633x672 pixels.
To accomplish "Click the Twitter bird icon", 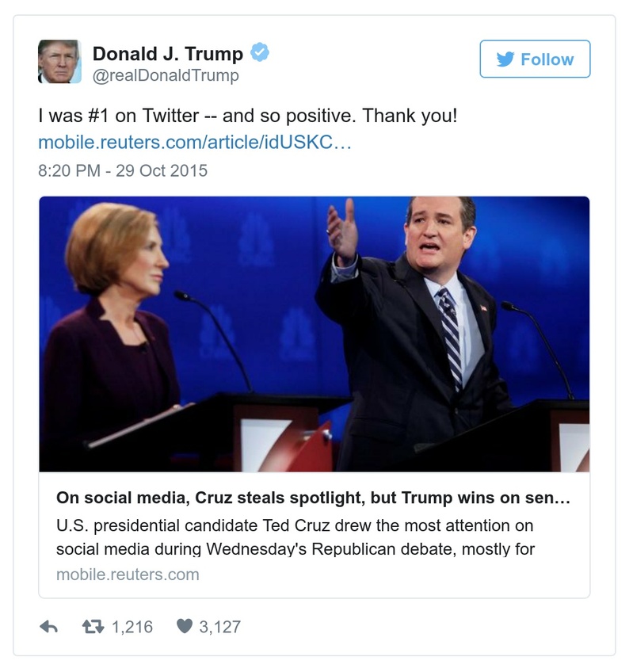I will [505, 59].
